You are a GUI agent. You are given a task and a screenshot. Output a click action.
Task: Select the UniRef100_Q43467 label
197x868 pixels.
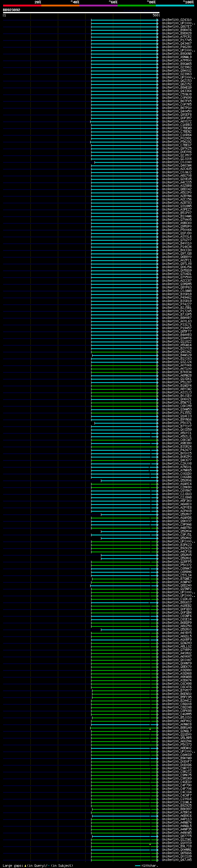pyautogui.click(x=176, y=43)
